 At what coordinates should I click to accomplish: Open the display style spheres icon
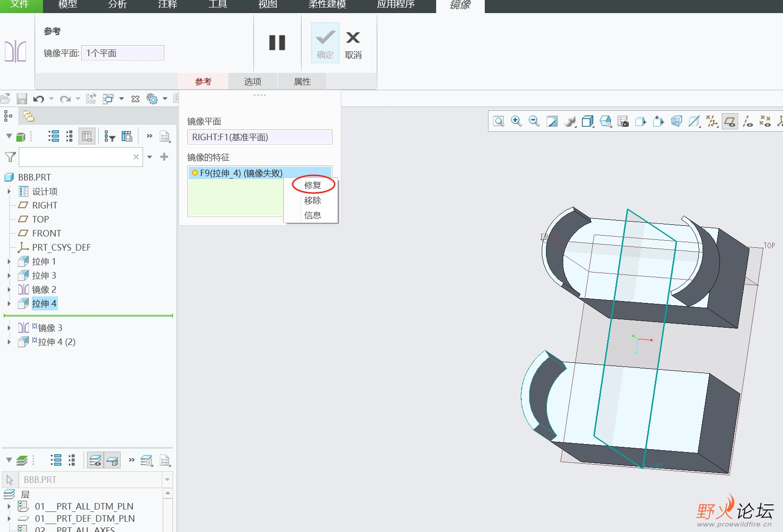[x=570, y=122]
